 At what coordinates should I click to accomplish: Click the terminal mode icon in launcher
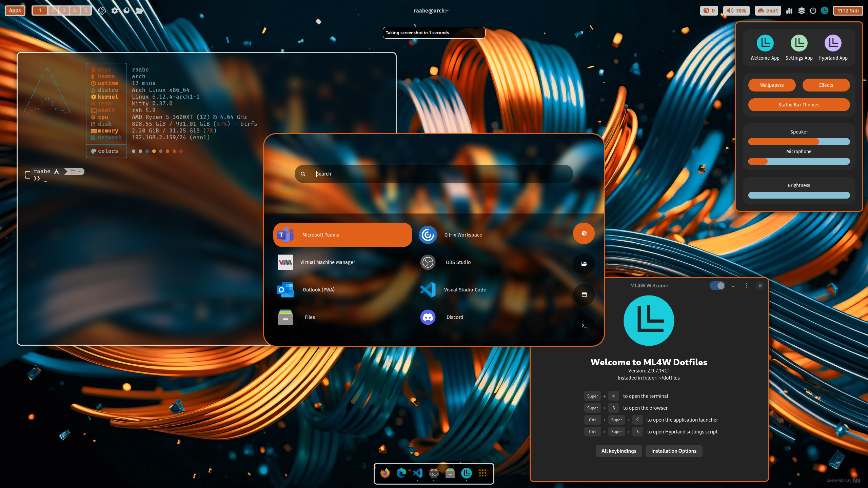pos(584,325)
